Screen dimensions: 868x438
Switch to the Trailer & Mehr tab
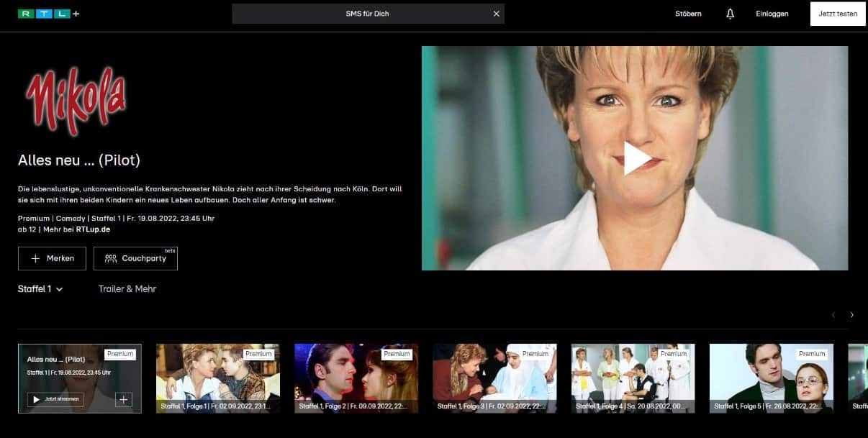[x=127, y=289]
